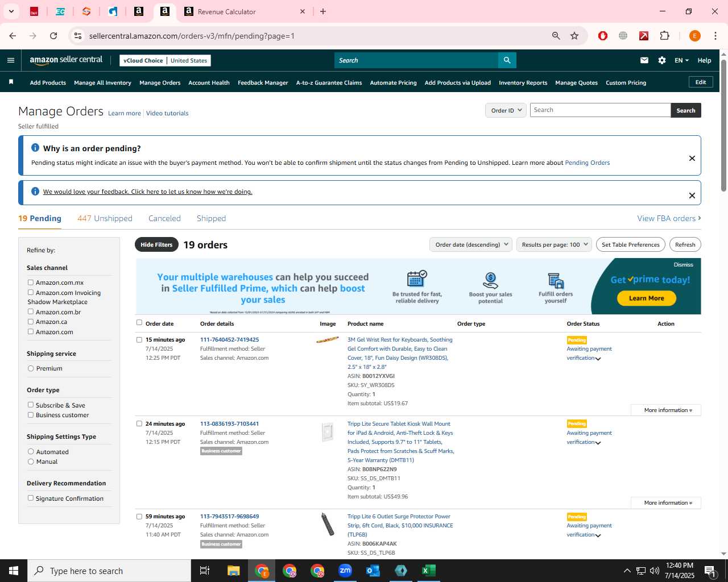Open the browser tab list chevron

point(11,11)
